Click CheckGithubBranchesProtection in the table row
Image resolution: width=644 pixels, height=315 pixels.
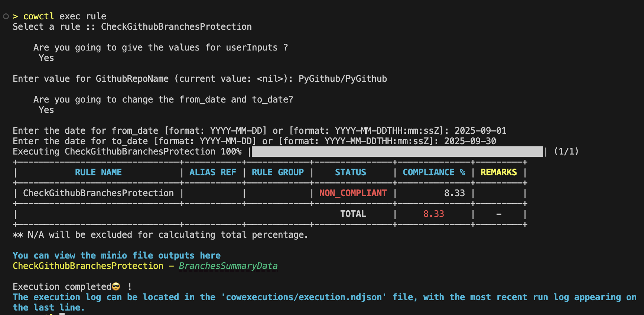click(x=98, y=193)
